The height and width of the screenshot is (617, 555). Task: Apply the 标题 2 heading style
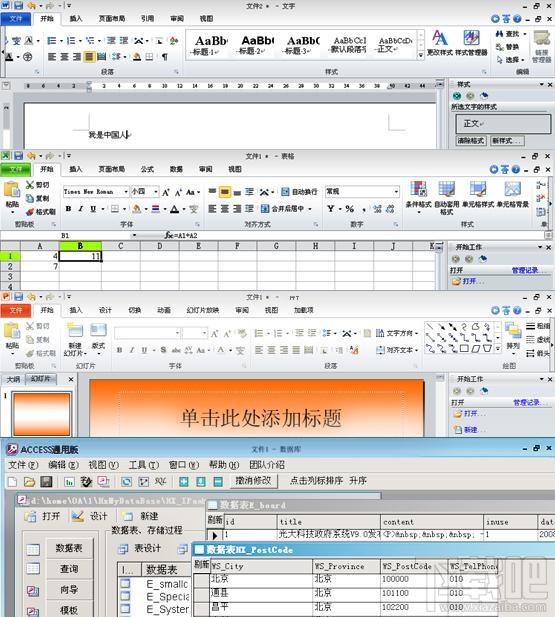[257, 44]
